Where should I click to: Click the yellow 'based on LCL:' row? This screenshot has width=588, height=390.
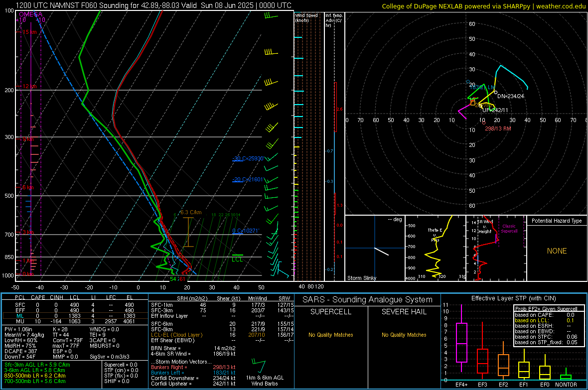545,320
